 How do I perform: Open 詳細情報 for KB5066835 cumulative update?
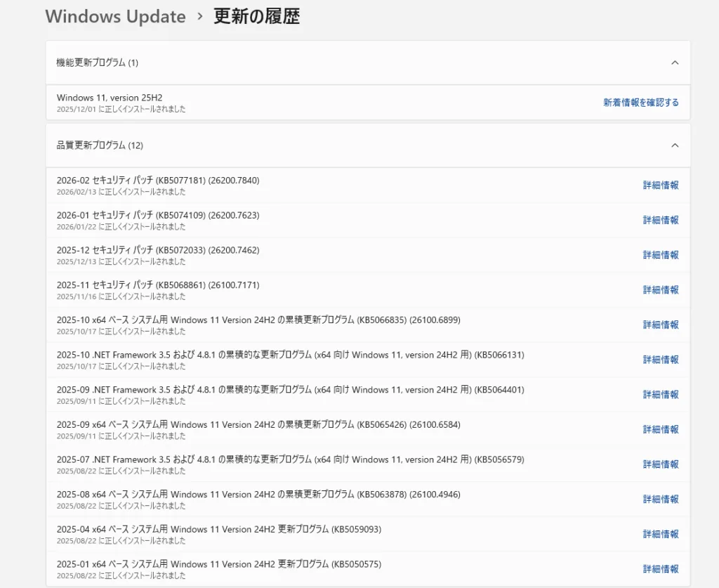661,325
